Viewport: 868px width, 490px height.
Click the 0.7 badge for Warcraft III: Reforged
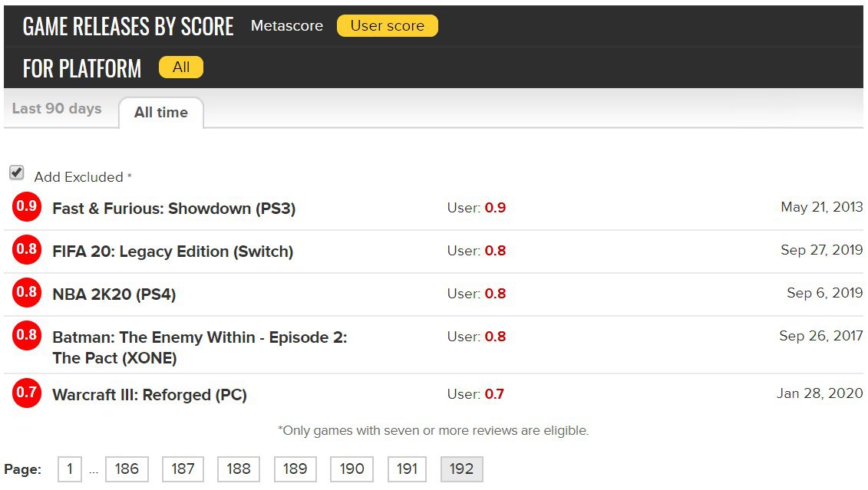tap(27, 393)
